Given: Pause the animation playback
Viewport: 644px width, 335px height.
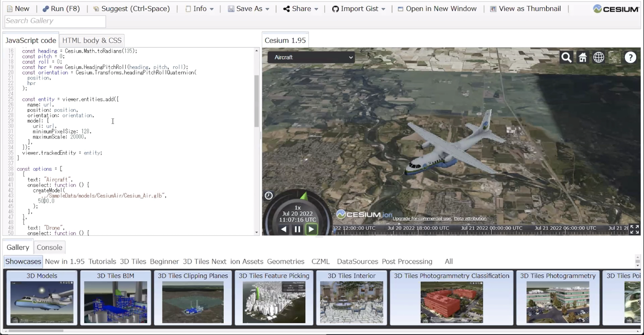Looking at the screenshot, I should click(x=297, y=229).
